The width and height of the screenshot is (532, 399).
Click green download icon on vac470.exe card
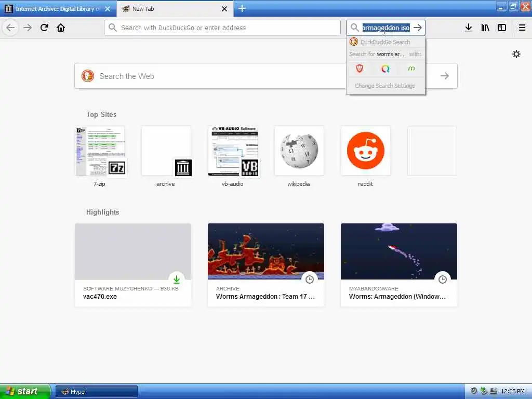[177, 280]
